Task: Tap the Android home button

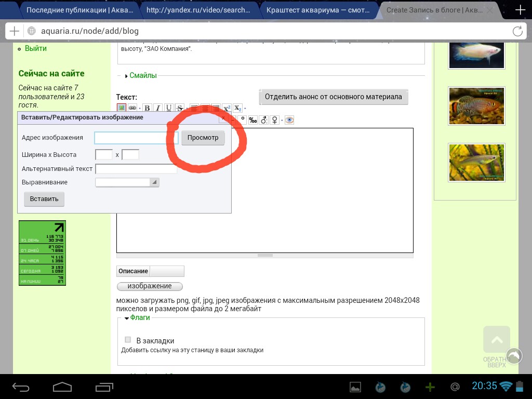Action: point(62,387)
